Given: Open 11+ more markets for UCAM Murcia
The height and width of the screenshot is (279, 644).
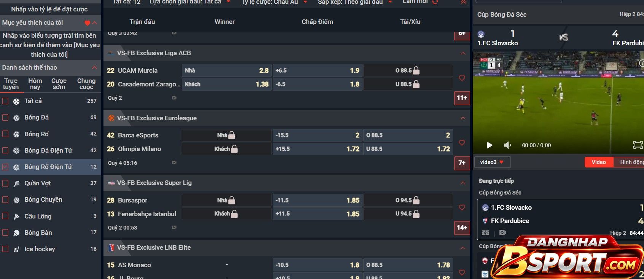Looking at the screenshot, I should click(462, 98).
